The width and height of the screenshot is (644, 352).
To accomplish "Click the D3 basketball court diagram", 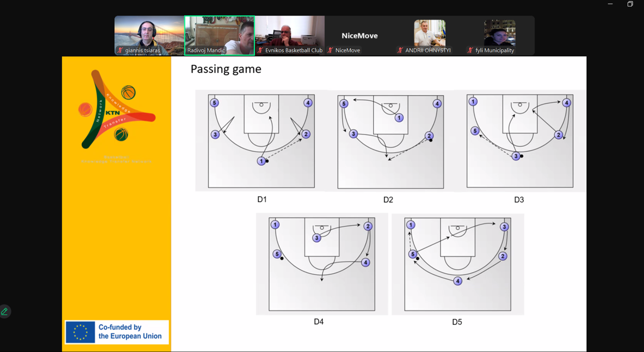I will tap(520, 141).
